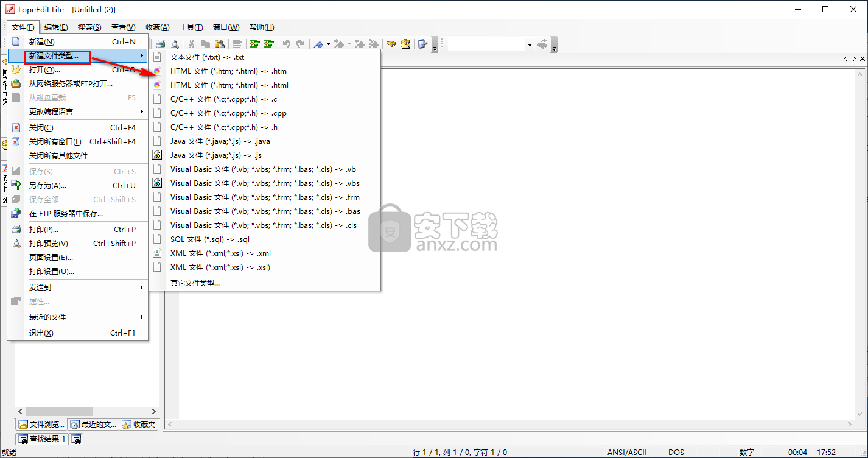Image resolution: width=868 pixels, height=458 pixels.
Task: Click the Save As icon in File menu
Action: (x=16, y=185)
